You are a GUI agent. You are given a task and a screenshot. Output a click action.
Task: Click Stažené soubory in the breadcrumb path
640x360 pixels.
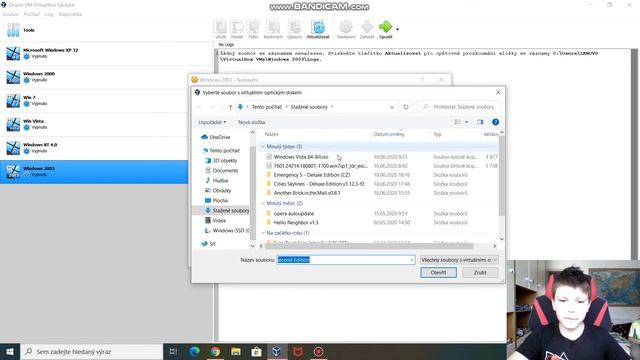click(x=309, y=107)
